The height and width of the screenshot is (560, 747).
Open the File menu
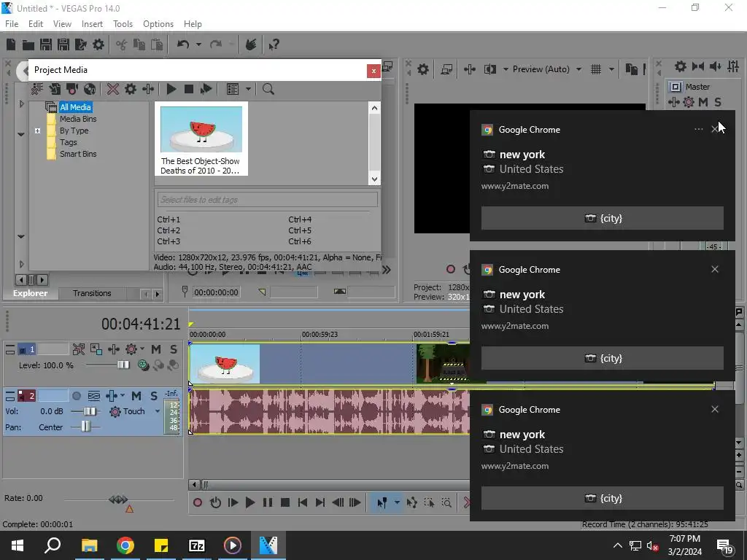click(x=12, y=24)
